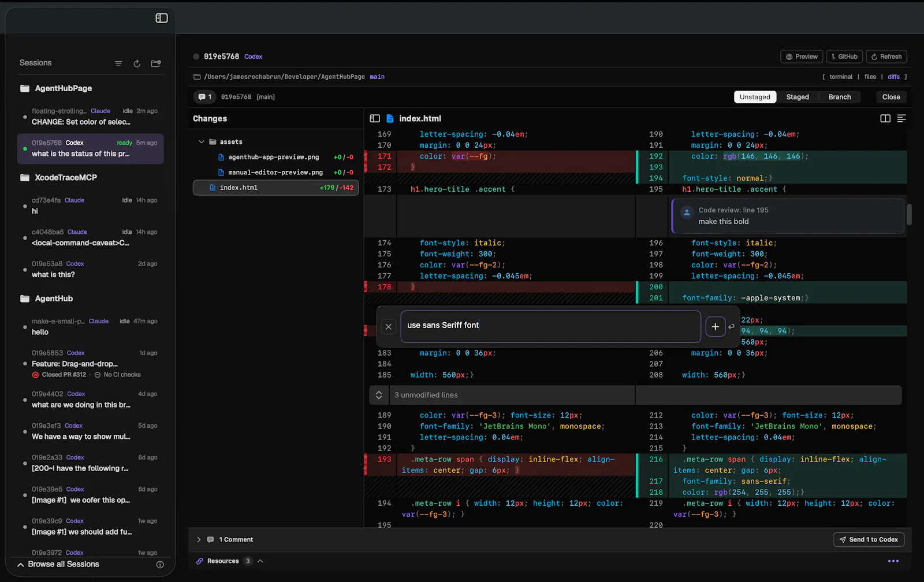924x582 pixels.
Task: Open the 'we should add fu' session
Action: click(90, 527)
